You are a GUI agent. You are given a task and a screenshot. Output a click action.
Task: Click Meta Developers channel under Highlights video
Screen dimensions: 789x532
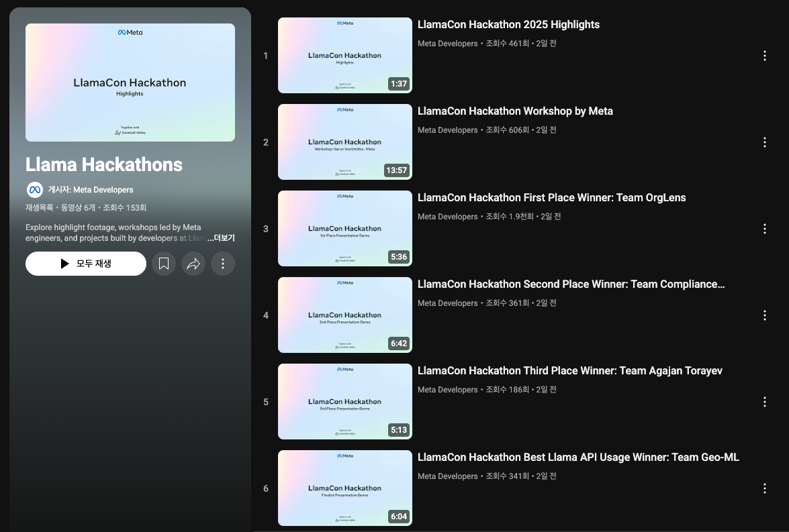click(447, 44)
